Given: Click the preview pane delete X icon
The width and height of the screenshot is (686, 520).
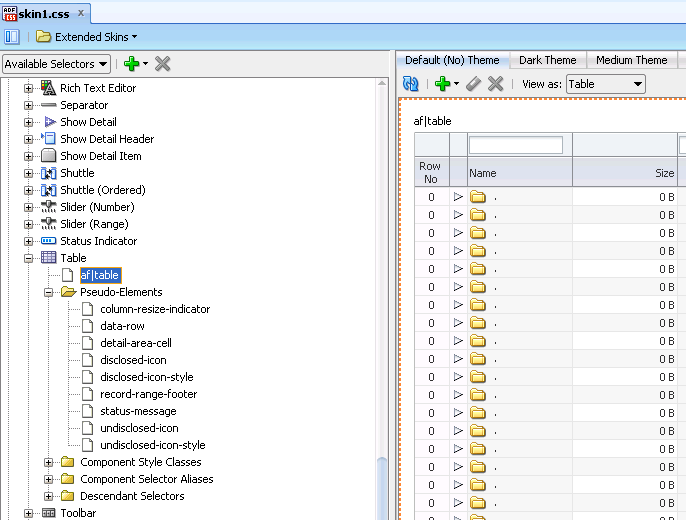Looking at the screenshot, I should tap(495, 84).
